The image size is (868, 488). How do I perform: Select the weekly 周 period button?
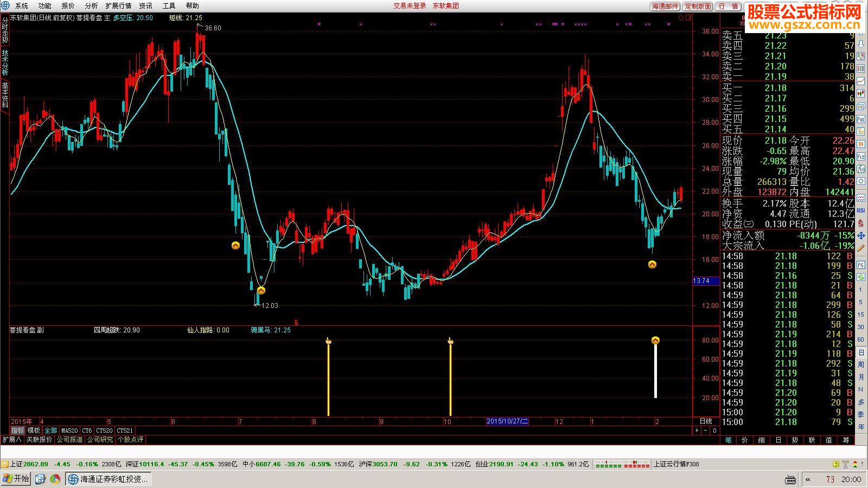[861, 364]
